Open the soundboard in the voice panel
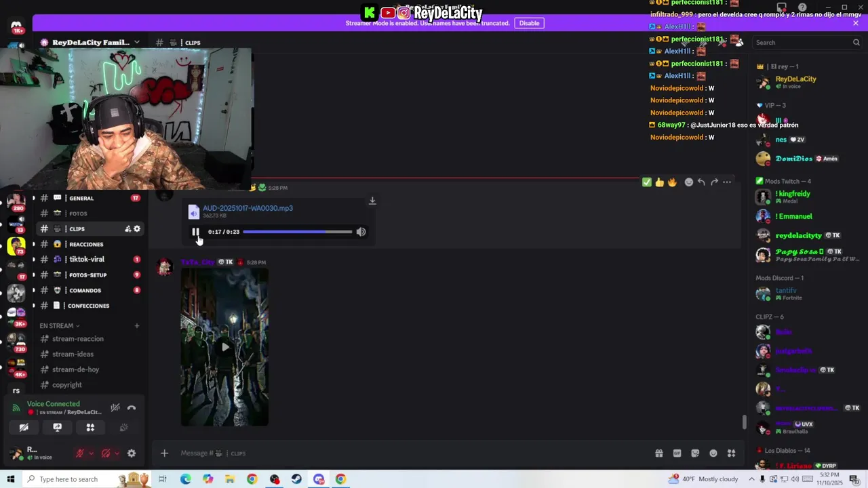This screenshot has height=488, width=868. [x=123, y=428]
